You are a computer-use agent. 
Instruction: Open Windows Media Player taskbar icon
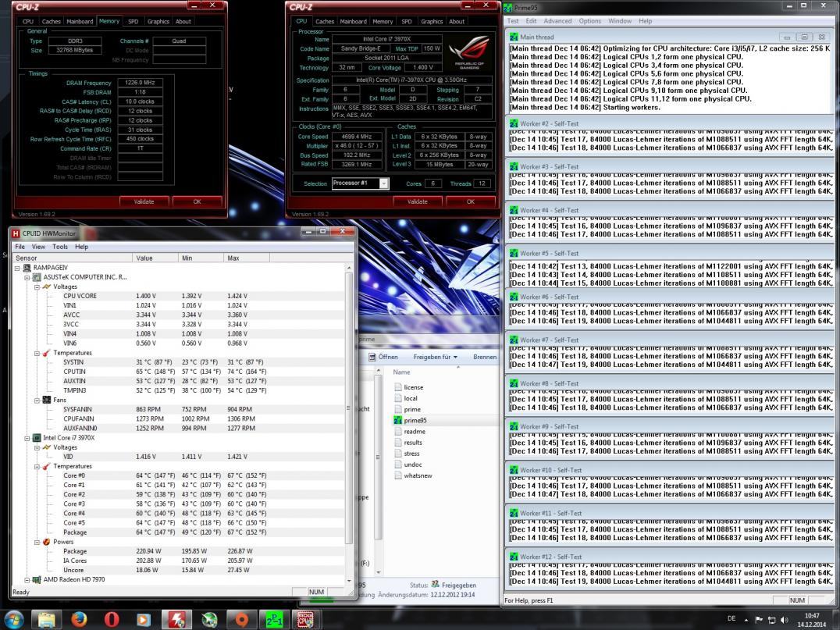144,620
